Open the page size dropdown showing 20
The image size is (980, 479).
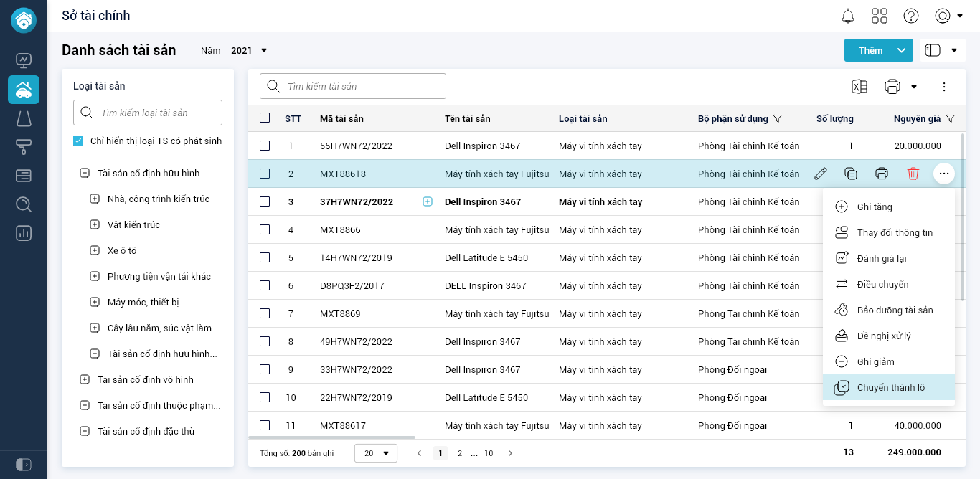coord(375,453)
